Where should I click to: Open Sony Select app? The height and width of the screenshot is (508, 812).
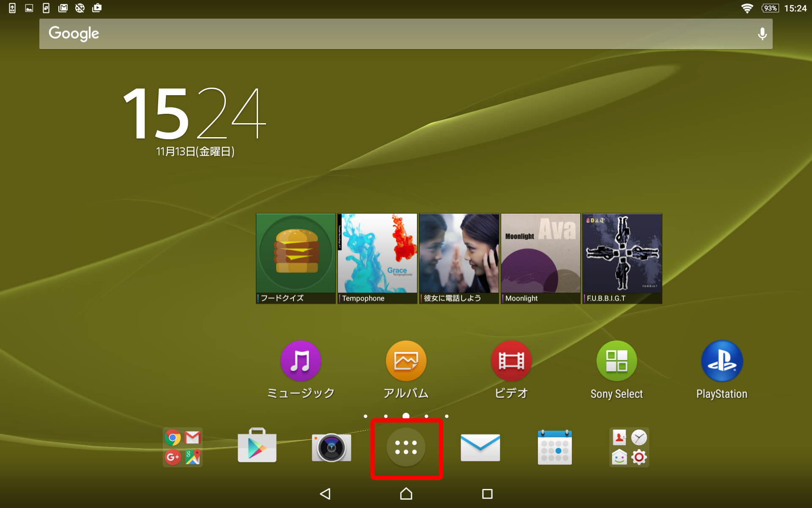(x=617, y=361)
